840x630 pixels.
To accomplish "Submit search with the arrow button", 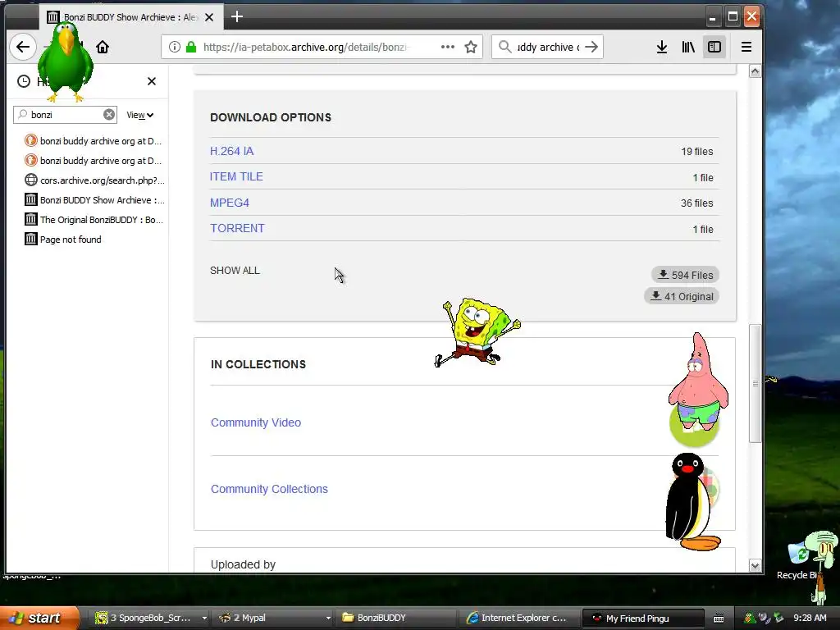I will pos(591,47).
